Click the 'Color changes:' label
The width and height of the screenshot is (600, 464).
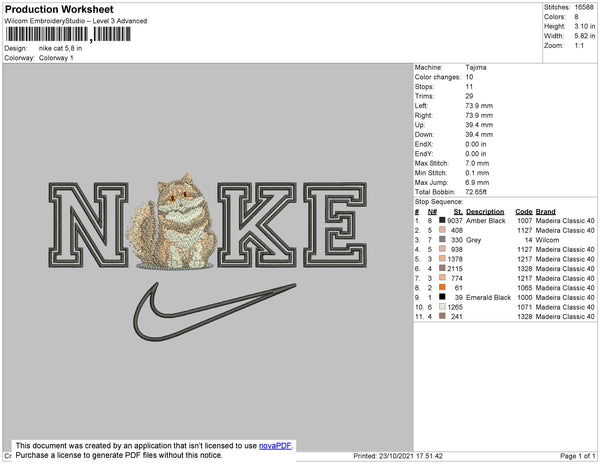[437, 77]
